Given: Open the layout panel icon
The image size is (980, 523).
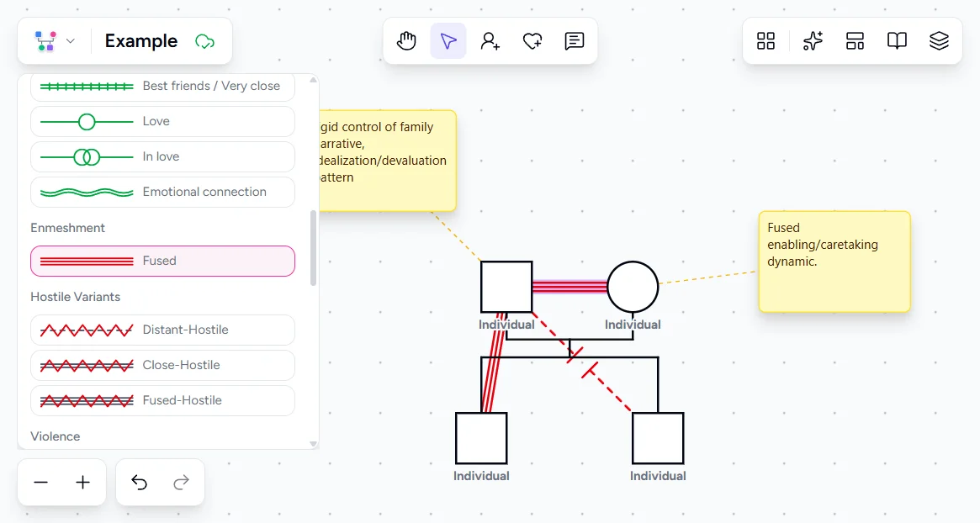Looking at the screenshot, I should point(855,41).
